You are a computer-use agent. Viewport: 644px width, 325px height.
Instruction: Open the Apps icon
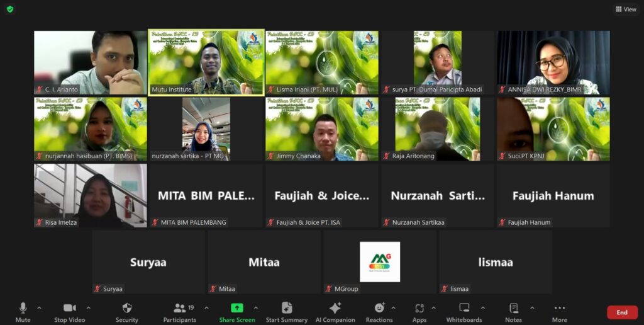tap(419, 308)
